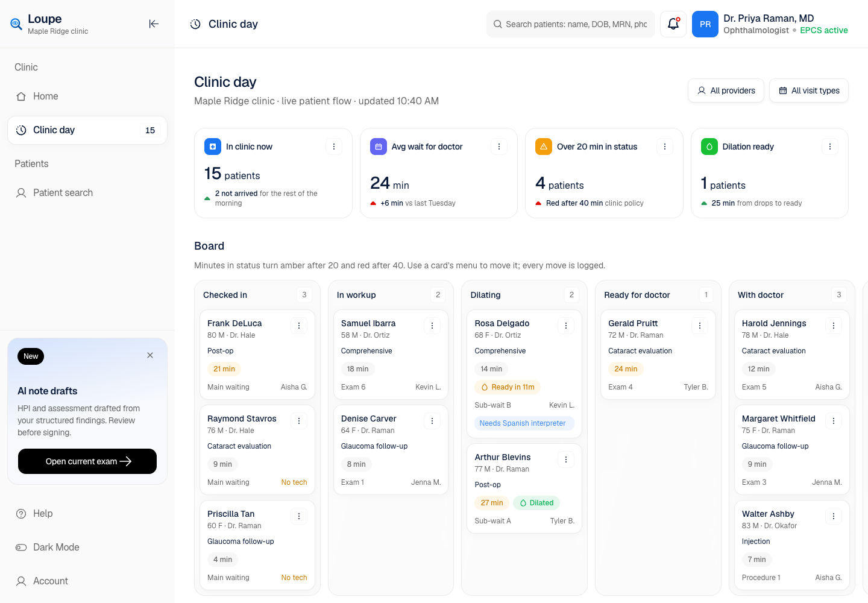Screen dimensions: 868x603
Task: Open the Dilation ready card menu
Action: (830, 147)
